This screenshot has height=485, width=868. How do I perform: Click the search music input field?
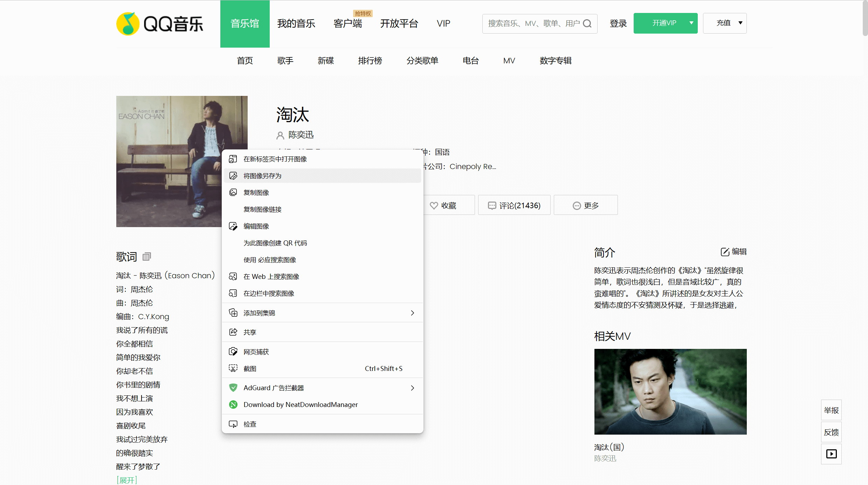pyautogui.click(x=532, y=23)
